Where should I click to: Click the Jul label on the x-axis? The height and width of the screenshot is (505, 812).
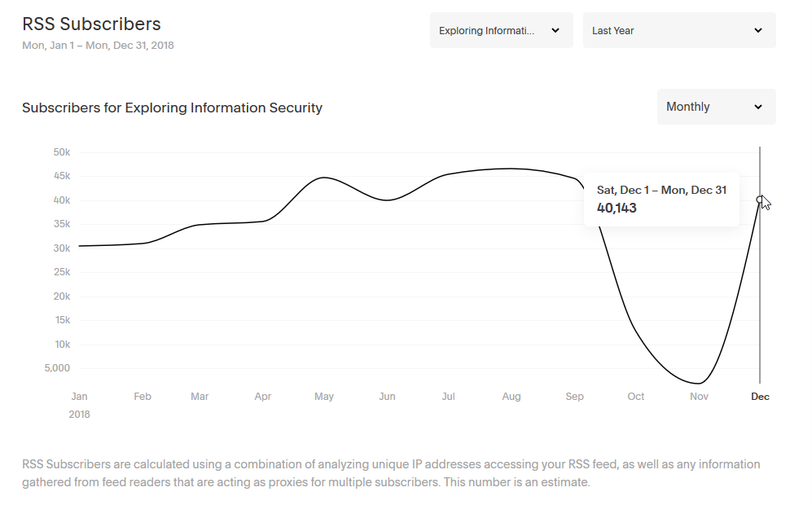pyautogui.click(x=449, y=396)
